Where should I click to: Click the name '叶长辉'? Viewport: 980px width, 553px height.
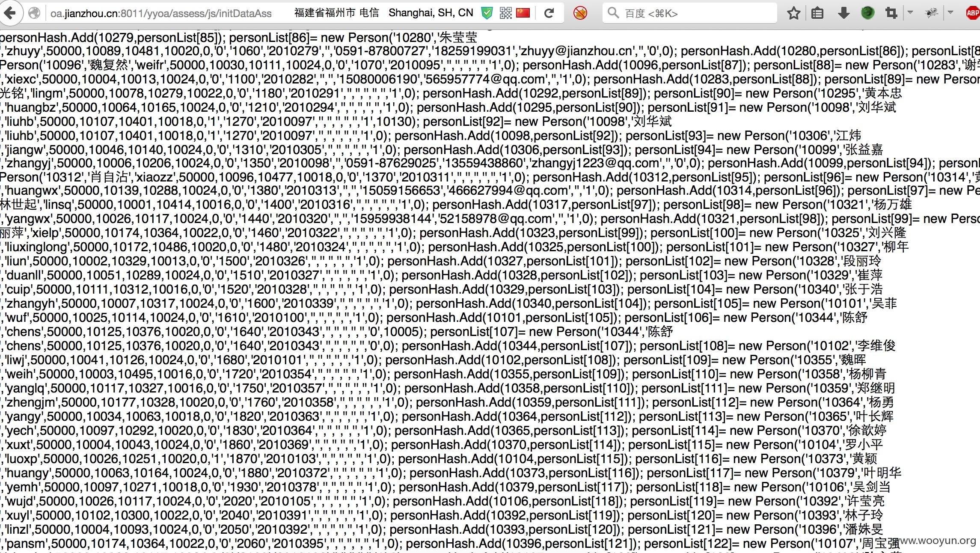point(874,416)
